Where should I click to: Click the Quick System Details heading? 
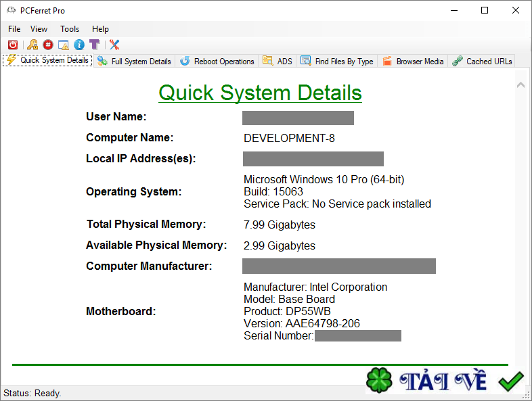click(x=260, y=93)
